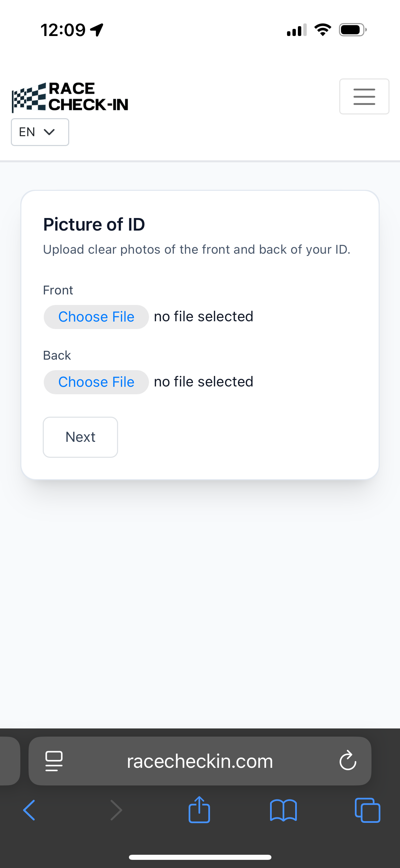The width and height of the screenshot is (400, 868).
Task: Tap the racecheckin.com address field
Action: coord(200,761)
